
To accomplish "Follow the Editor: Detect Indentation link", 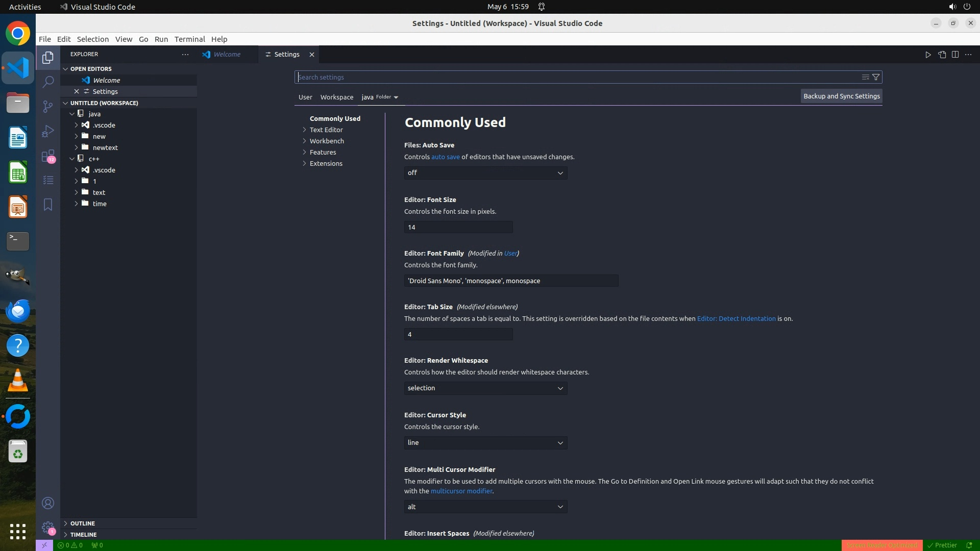I will [x=736, y=318].
